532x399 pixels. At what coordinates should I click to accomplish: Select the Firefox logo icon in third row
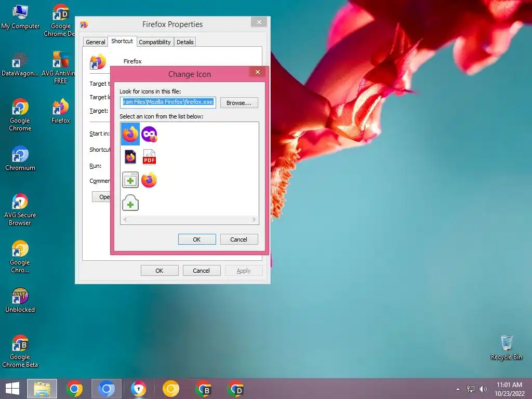point(149,180)
